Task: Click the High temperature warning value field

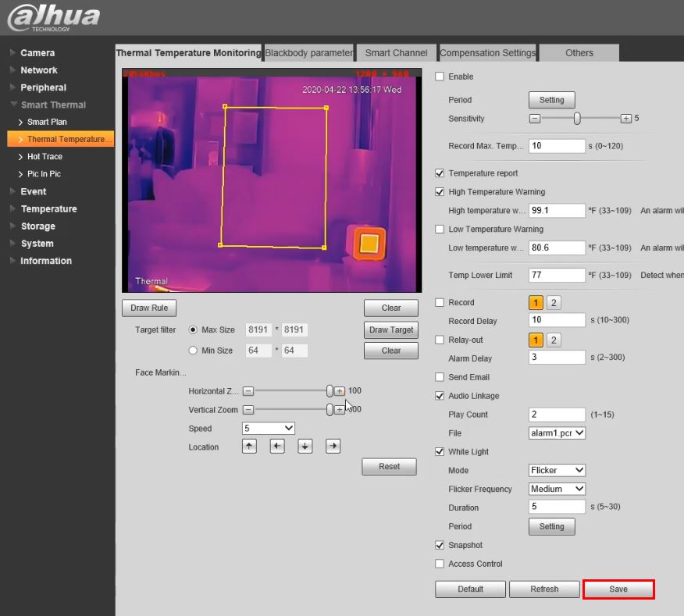Action: point(557,211)
